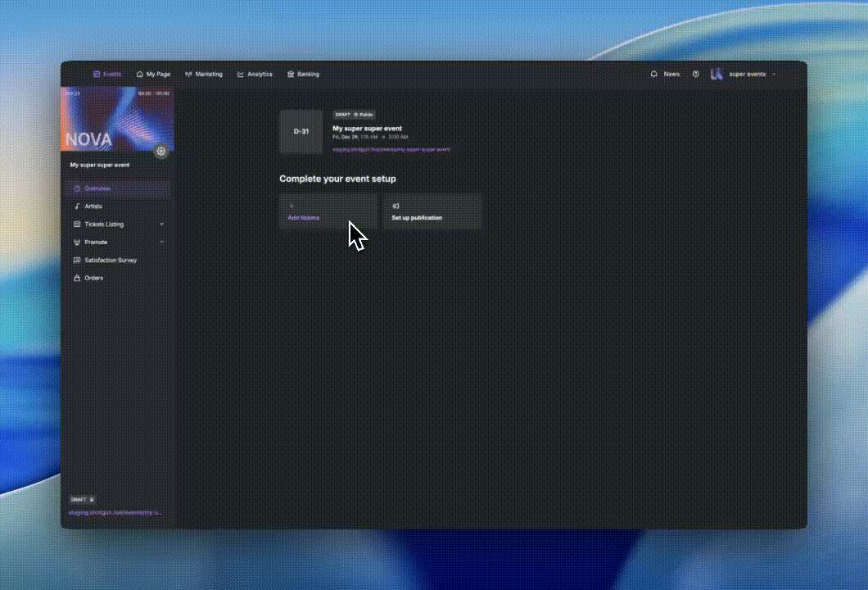Open the staging.shotgun.live link in the sidebar
The height and width of the screenshot is (590, 868).
click(115, 512)
